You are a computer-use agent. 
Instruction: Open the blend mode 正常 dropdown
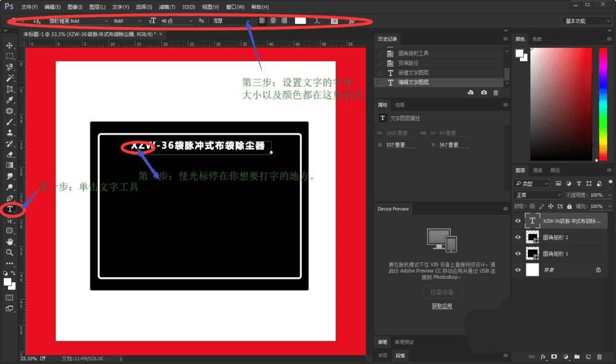(x=538, y=195)
